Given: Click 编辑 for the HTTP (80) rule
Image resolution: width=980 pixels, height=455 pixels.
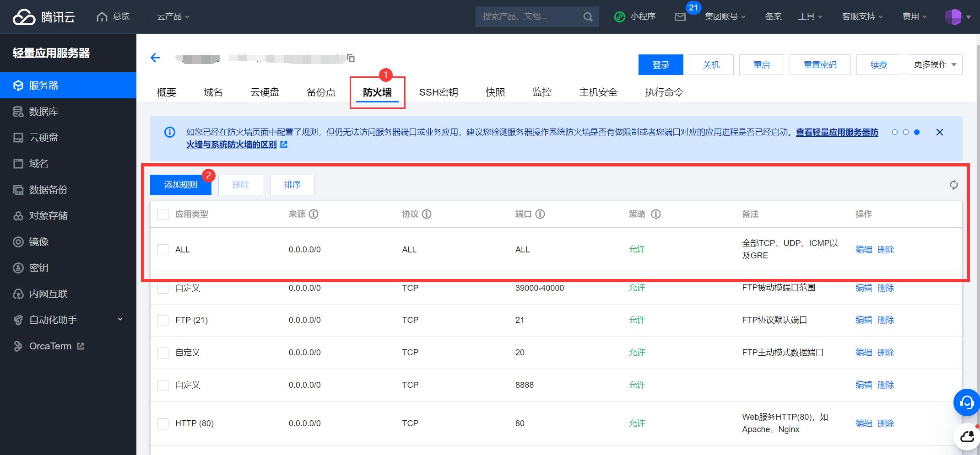Looking at the screenshot, I should click(863, 423).
